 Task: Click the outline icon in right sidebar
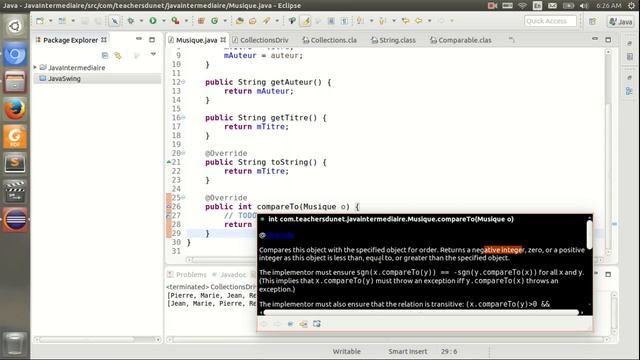pos(629,91)
